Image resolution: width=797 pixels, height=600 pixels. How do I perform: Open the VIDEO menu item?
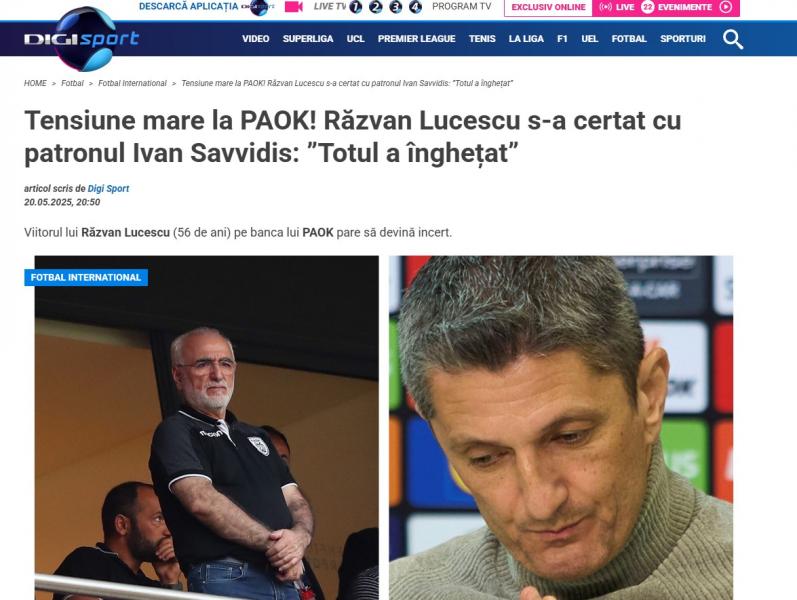[256, 39]
